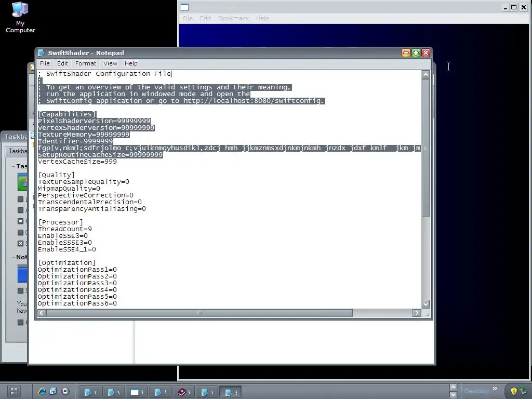532x399 pixels.
Task: Click the security shield tray icon
Action: tap(514, 391)
